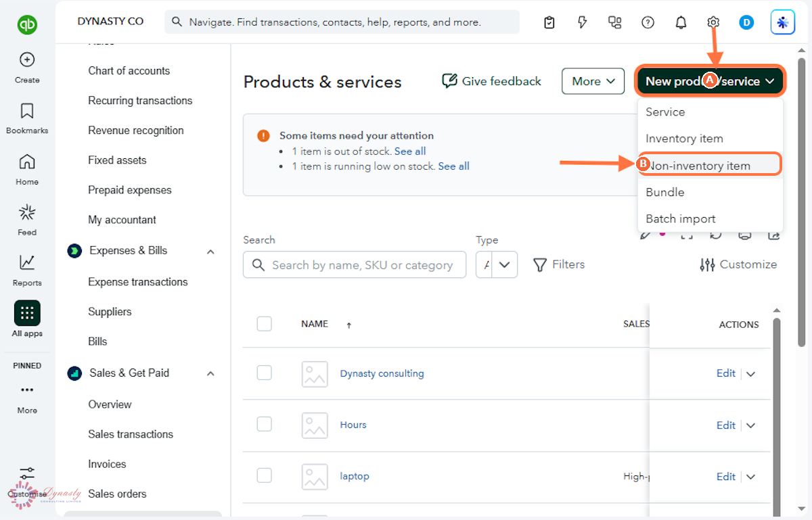Edit the Hours item
This screenshot has width=812, height=520.
coord(725,425)
